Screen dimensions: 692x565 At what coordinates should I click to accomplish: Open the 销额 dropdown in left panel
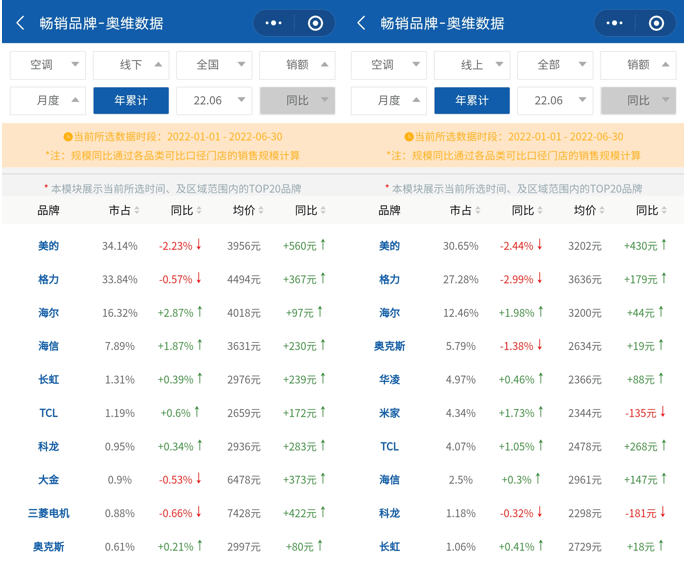pos(297,65)
